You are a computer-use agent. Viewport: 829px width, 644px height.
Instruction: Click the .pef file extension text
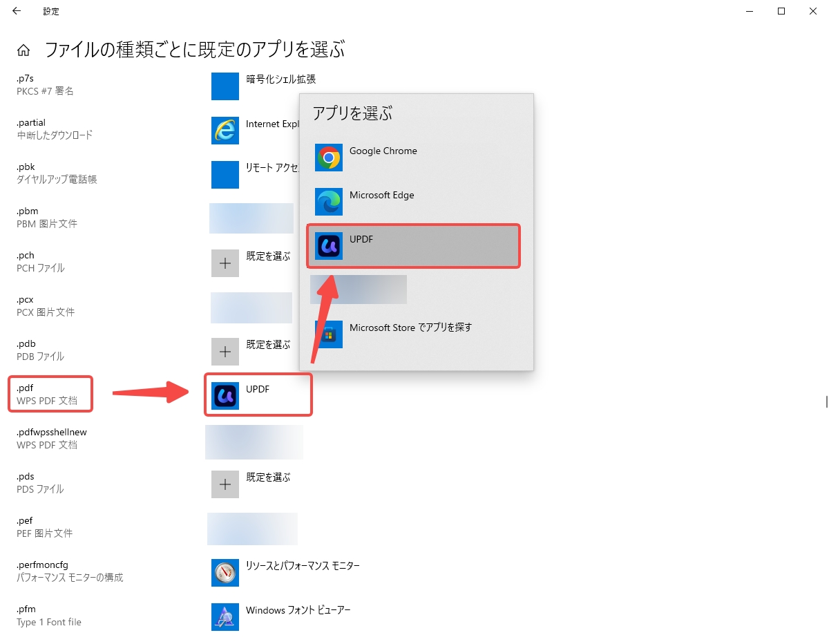tap(25, 520)
